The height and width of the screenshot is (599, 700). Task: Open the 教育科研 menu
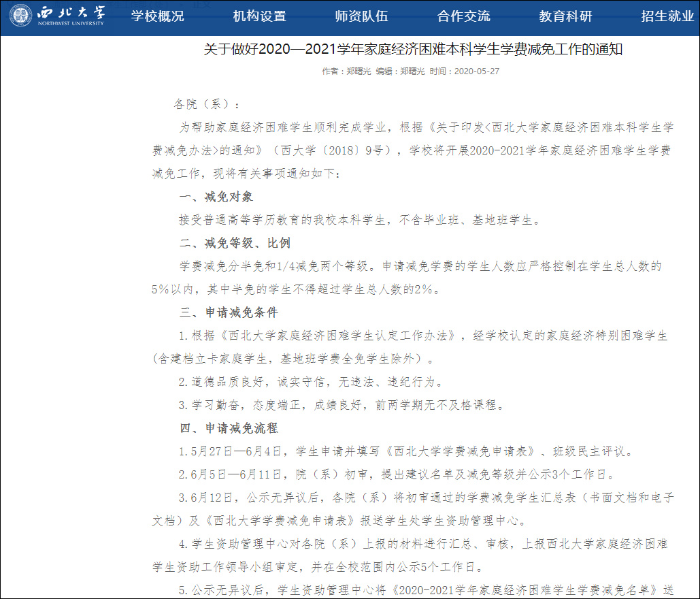[x=565, y=16]
